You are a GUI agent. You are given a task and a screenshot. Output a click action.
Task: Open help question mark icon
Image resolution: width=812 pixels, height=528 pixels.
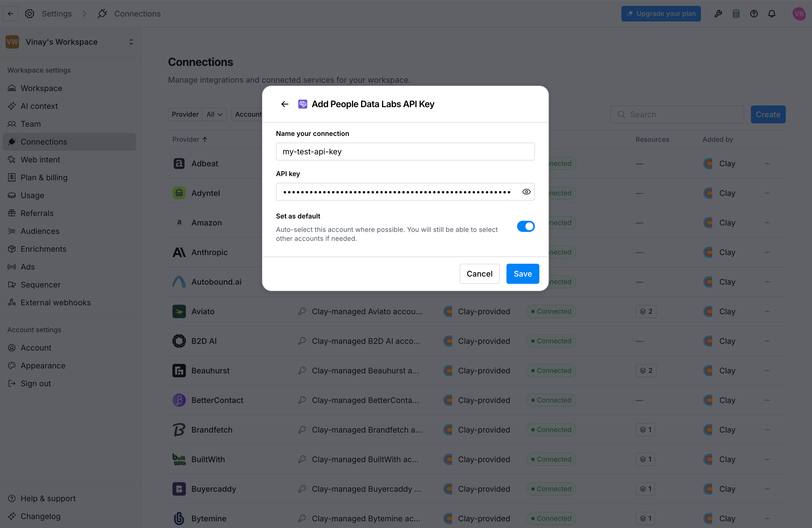tap(754, 14)
